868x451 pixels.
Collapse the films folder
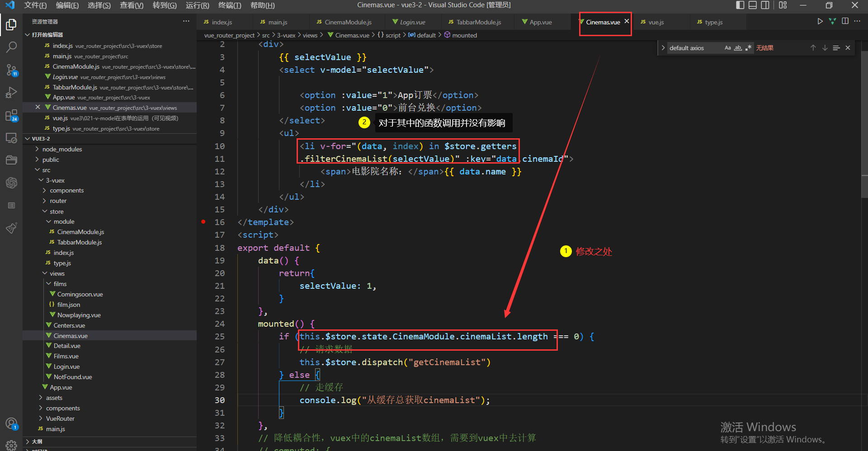point(60,284)
